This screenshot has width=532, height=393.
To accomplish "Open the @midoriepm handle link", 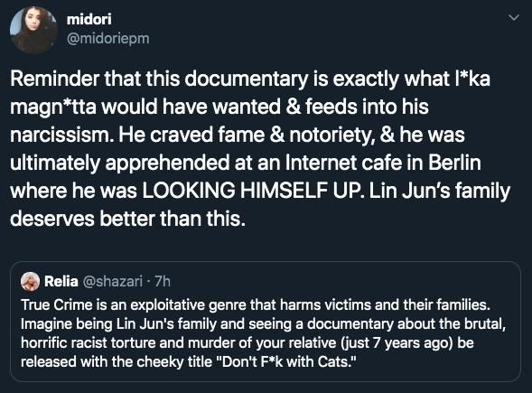I will [x=107, y=39].
